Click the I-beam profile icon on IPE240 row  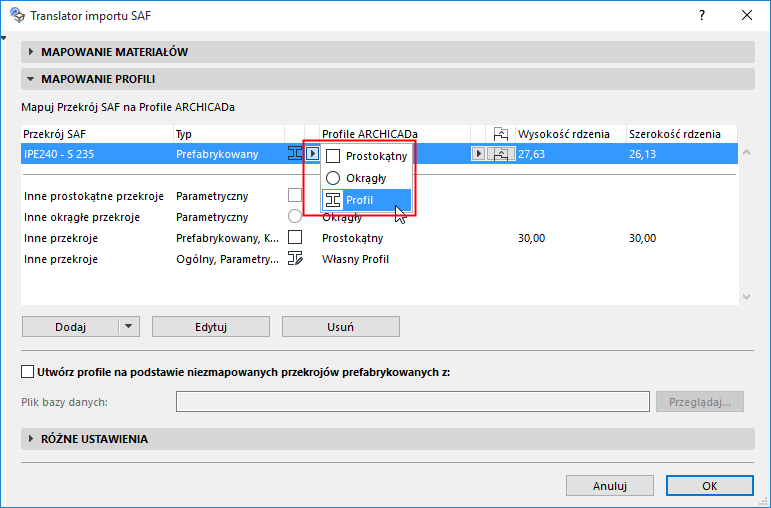pos(295,154)
